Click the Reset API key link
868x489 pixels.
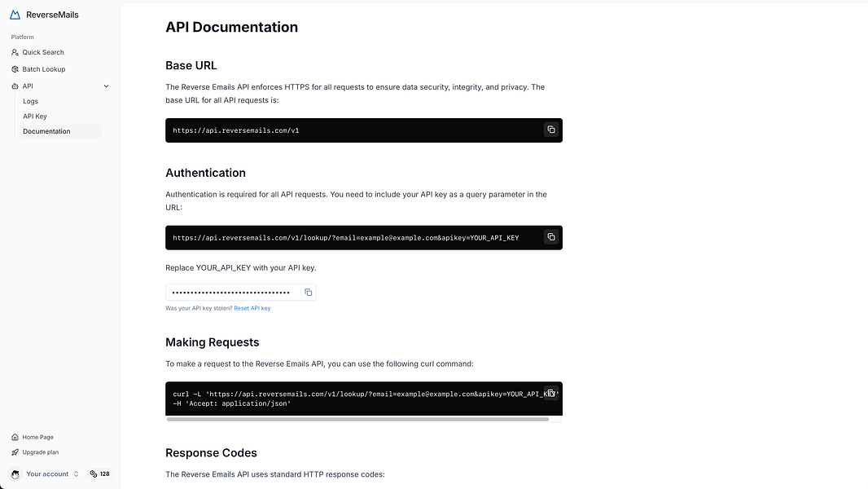tap(252, 308)
